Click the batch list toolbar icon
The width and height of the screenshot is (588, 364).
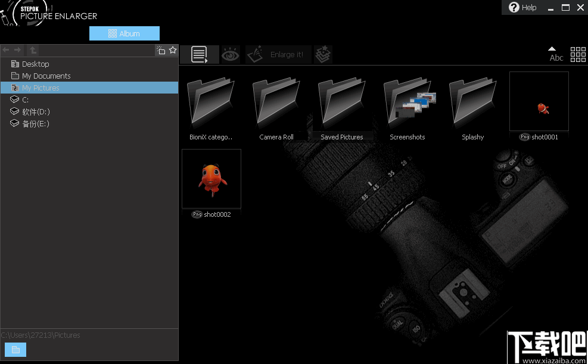tap(200, 55)
